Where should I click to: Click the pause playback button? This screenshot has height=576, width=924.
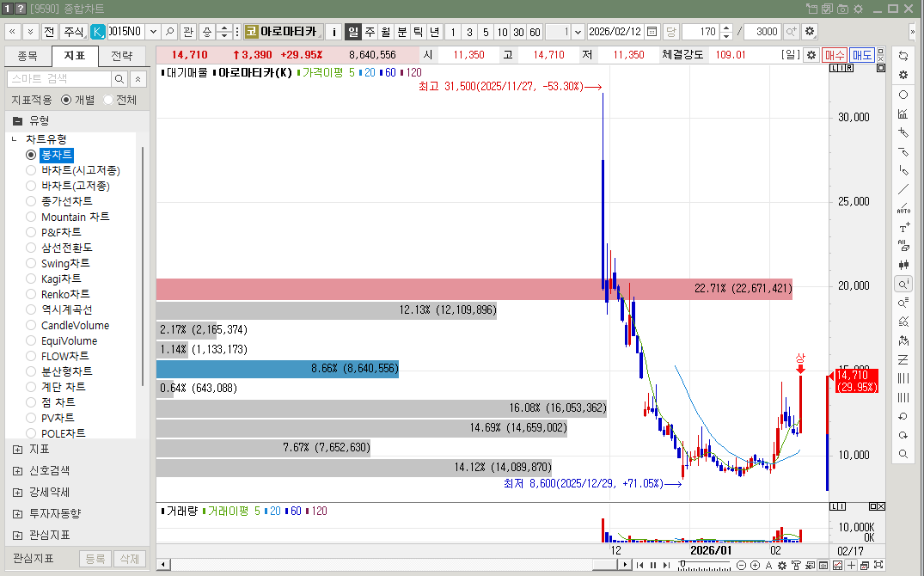(653, 566)
